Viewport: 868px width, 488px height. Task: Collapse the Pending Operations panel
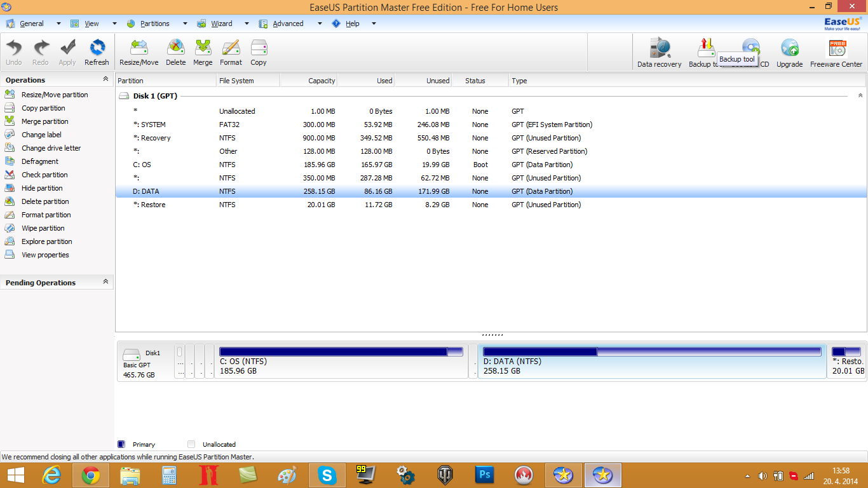(105, 282)
